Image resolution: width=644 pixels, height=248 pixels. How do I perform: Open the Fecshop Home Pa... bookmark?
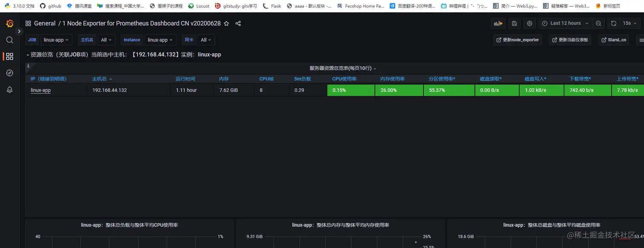[360, 6]
